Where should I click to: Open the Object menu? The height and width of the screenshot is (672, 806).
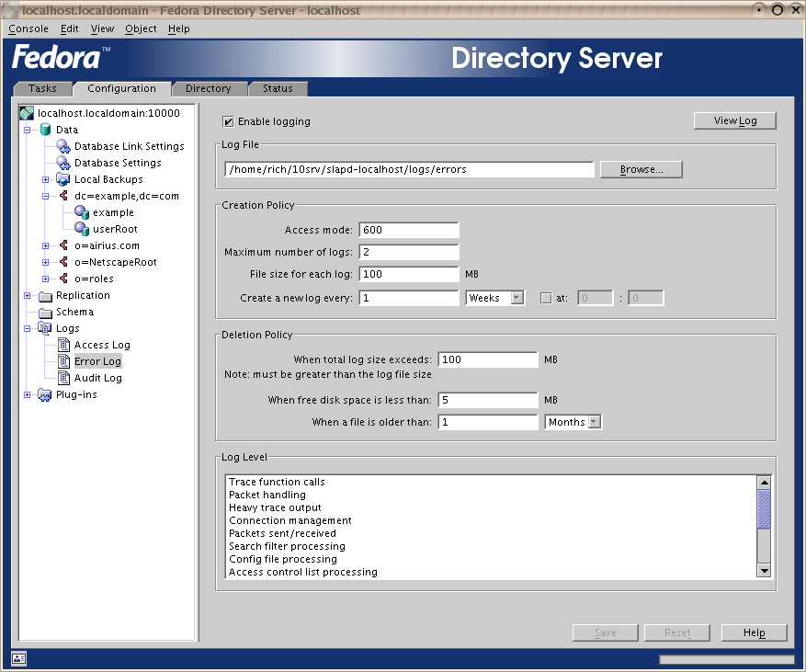141,28
